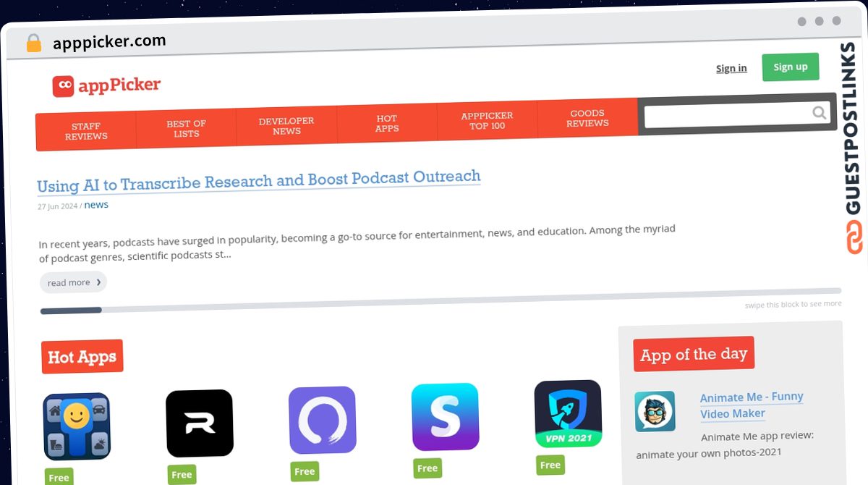Click the Animate Me app review description
Viewport: 868px width, 485px height.
pos(725,444)
